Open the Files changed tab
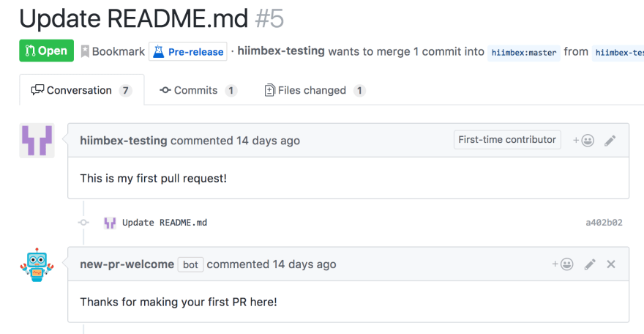This screenshot has width=644, height=334. pyautogui.click(x=315, y=90)
